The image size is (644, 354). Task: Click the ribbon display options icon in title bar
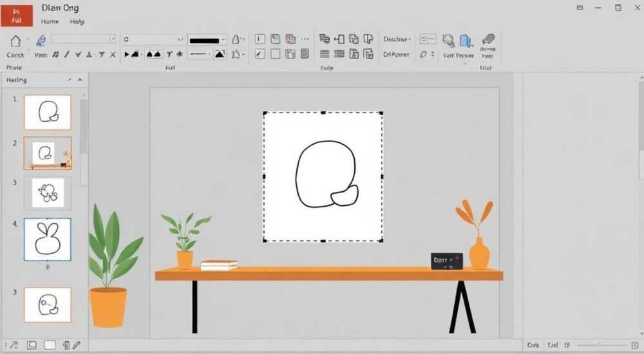point(580,7)
